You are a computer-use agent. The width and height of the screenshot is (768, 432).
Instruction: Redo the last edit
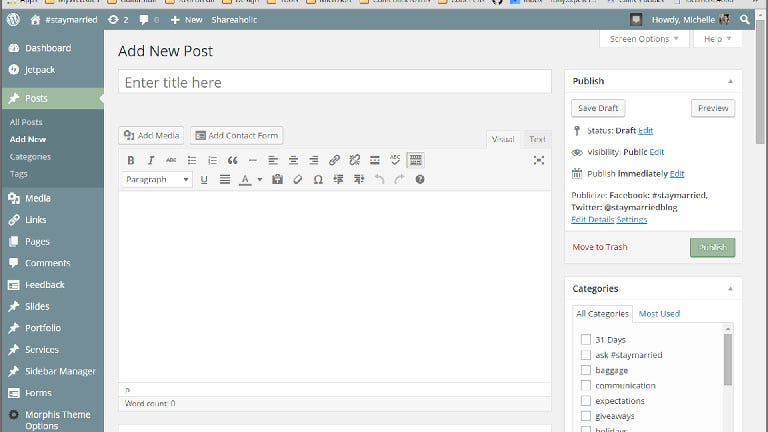400,180
